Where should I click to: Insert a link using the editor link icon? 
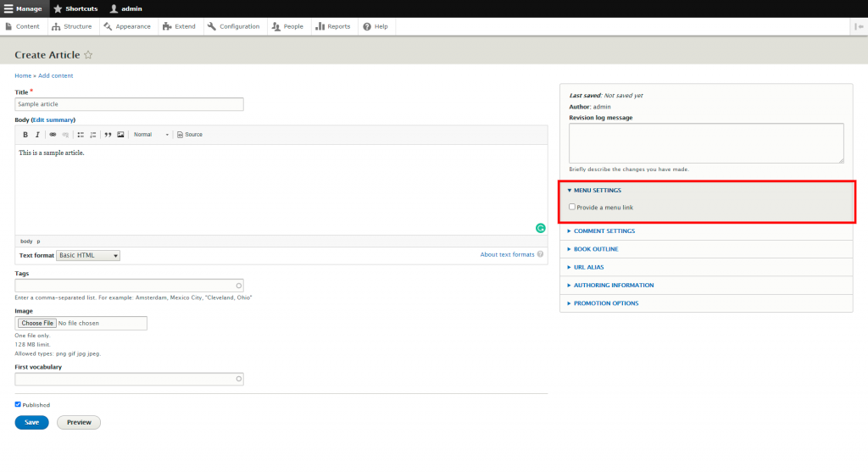(53, 135)
